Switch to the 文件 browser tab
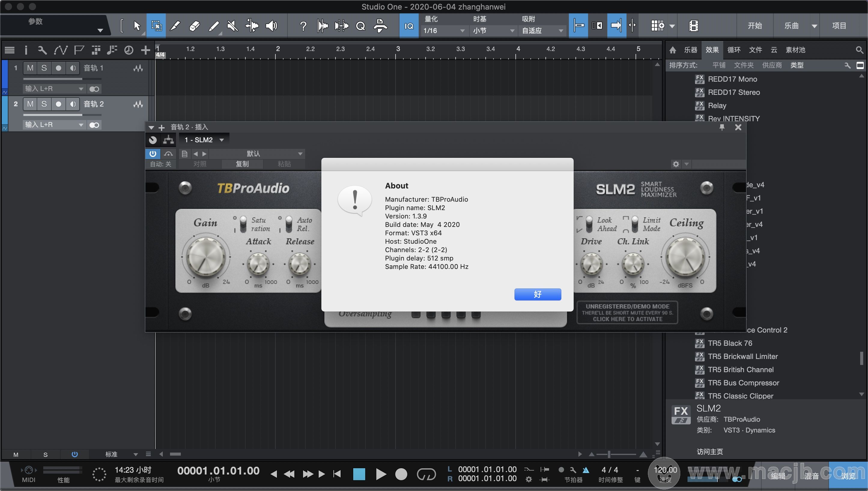 tap(755, 50)
